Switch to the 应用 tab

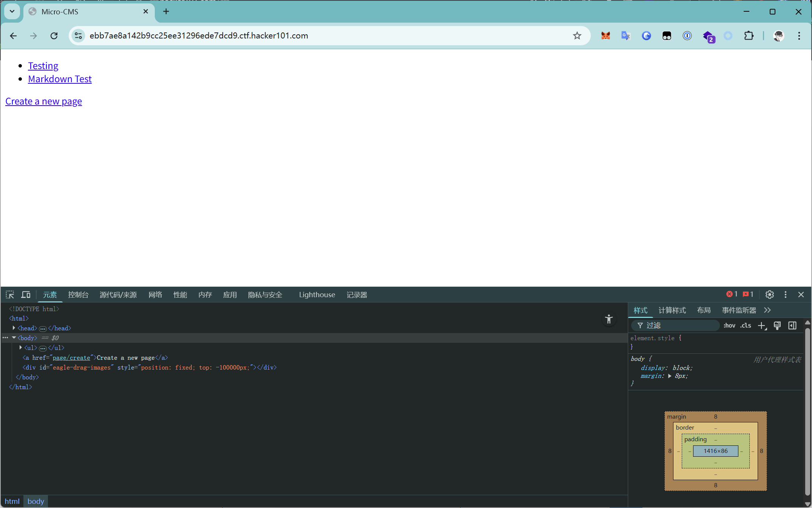point(230,295)
